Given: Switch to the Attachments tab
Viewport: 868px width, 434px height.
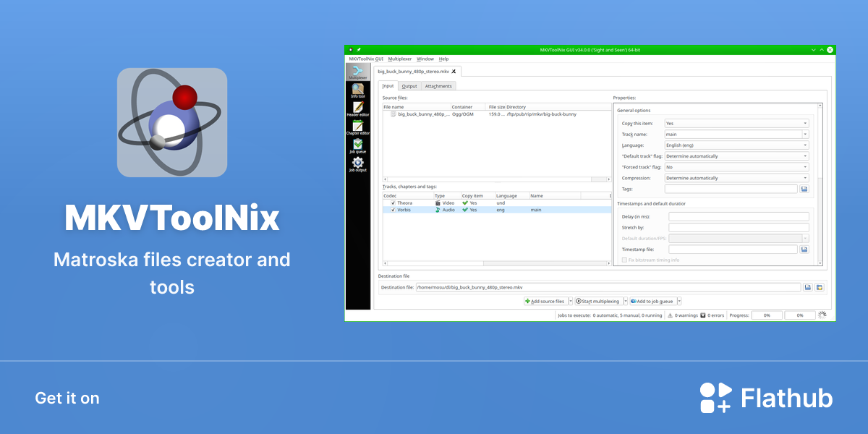Looking at the screenshot, I should pos(438,86).
